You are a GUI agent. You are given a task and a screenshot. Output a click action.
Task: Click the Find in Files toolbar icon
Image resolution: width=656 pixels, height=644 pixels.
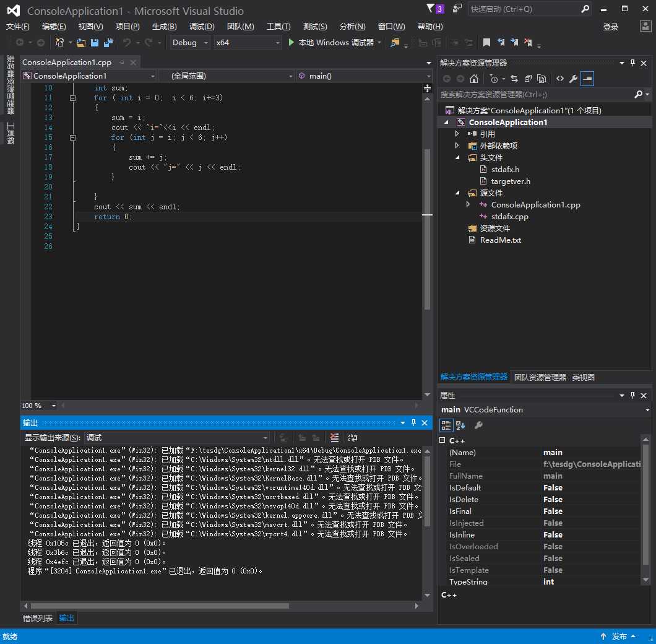tap(394, 42)
